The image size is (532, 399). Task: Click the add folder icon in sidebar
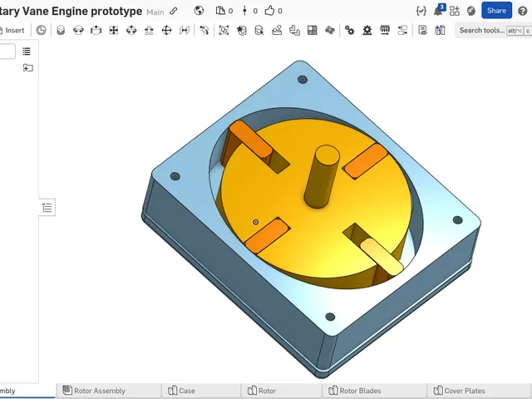tap(27, 67)
